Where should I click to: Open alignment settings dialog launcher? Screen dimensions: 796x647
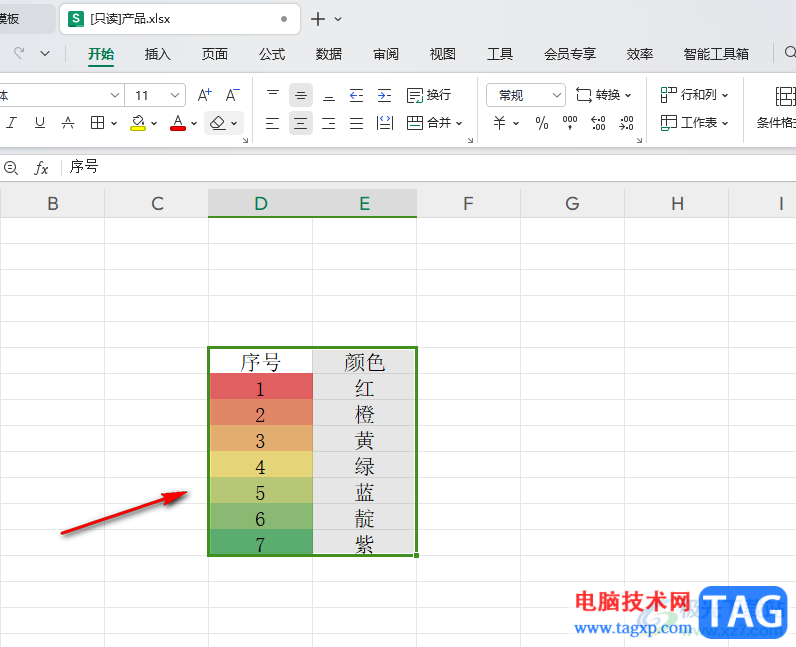470,140
